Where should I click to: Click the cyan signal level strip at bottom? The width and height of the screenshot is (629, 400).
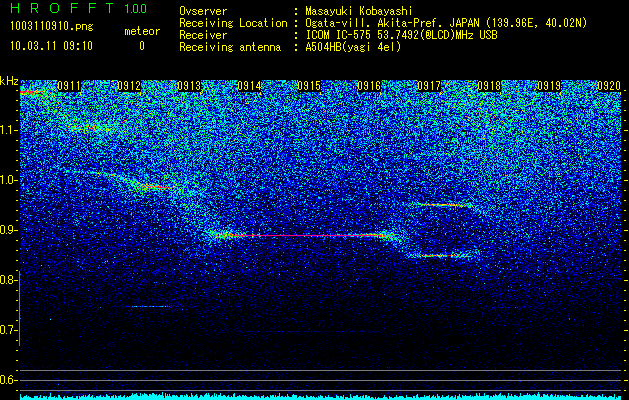pos(321,397)
